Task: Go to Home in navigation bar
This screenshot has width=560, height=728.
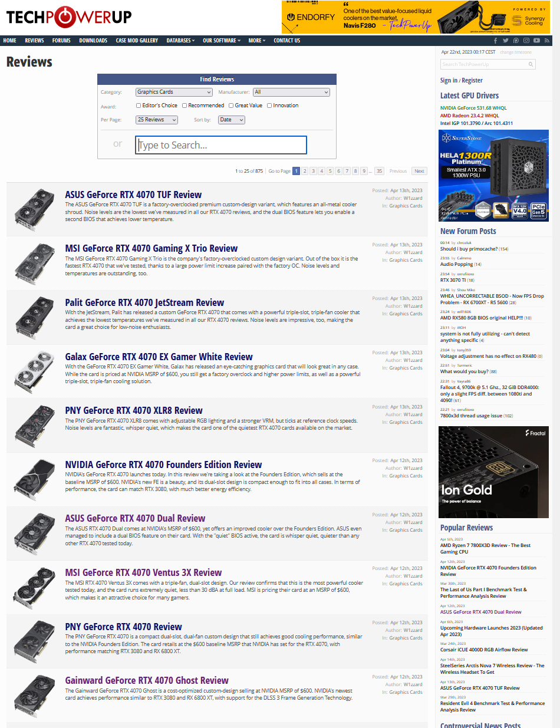Action: 9,41
